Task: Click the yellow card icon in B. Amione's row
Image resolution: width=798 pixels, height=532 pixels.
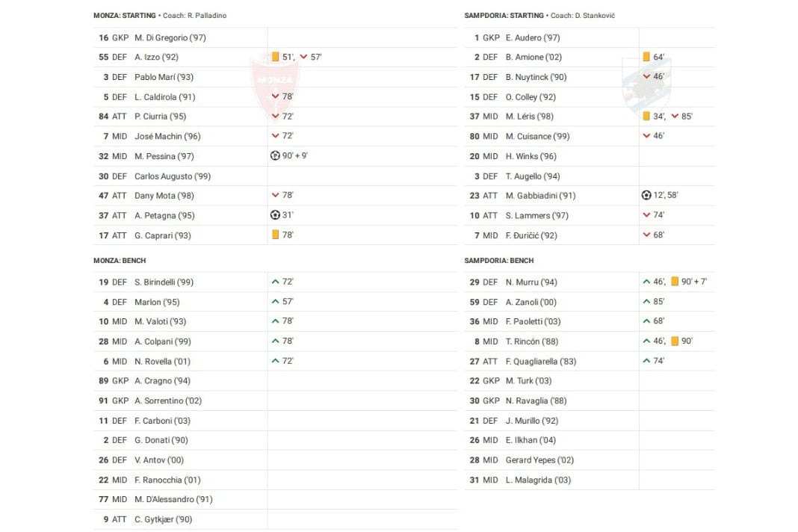Action: pyautogui.click(x=646, y=57)
